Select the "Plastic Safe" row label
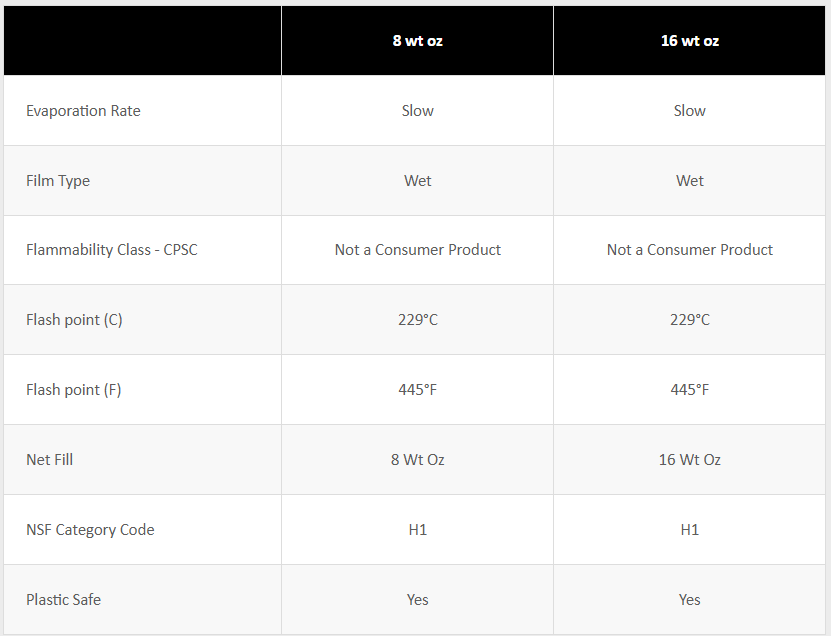This screenshot has height=636, width=831. click(64, 600)
